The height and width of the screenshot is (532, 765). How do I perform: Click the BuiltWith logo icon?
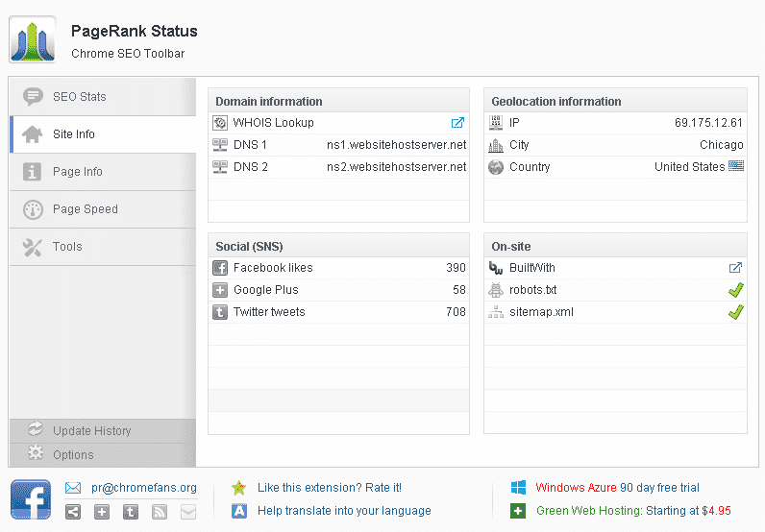click(496, 268)
